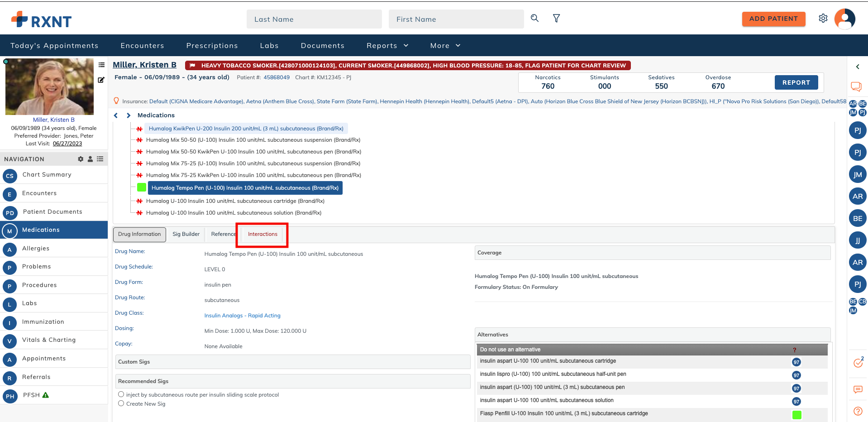This screenshot has width=868, height=422.
Task: Select the Create New Sig radio button
Action: [x=121, y=403]
